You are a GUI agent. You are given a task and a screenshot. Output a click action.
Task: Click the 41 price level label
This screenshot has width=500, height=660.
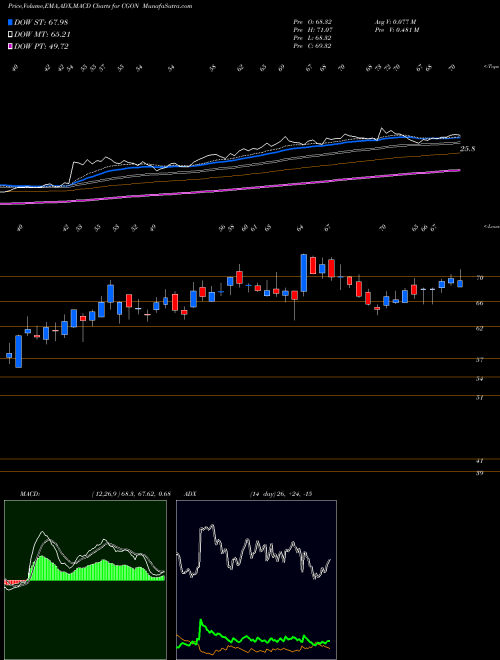pos(479,460)
